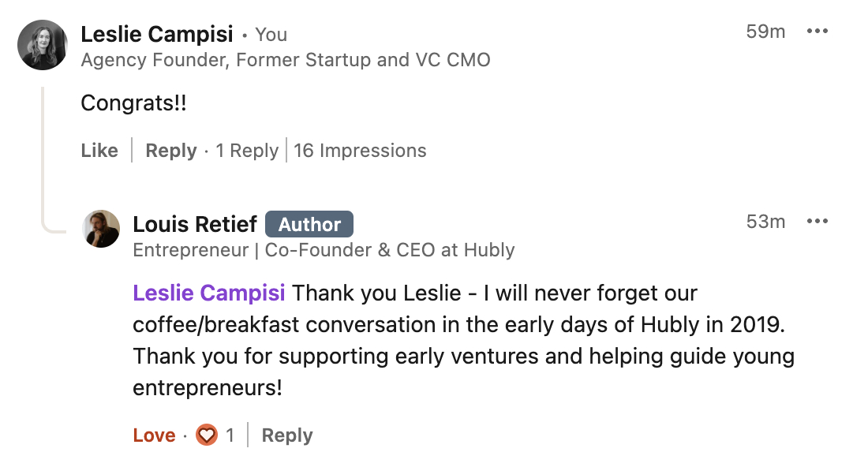Click the "Agency Founder, Former Startup" headline
This screenshot has height=467, width=868.
286,60
